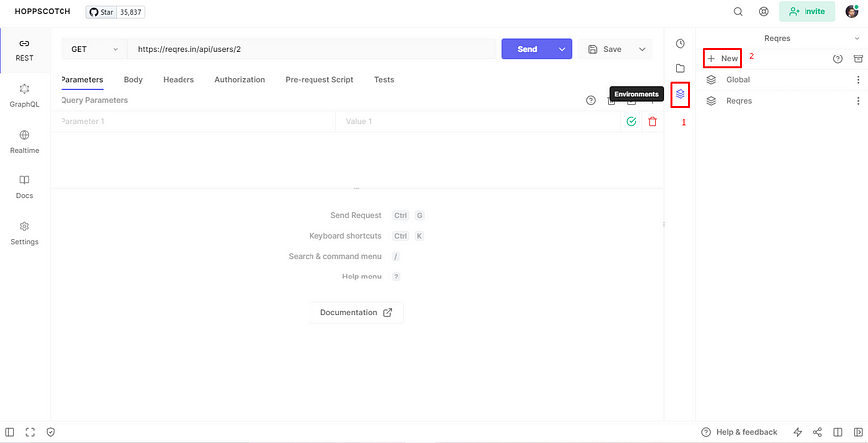
Task: Toggle fullscreen zen mode icon in footer
Action: coord(30,432)
